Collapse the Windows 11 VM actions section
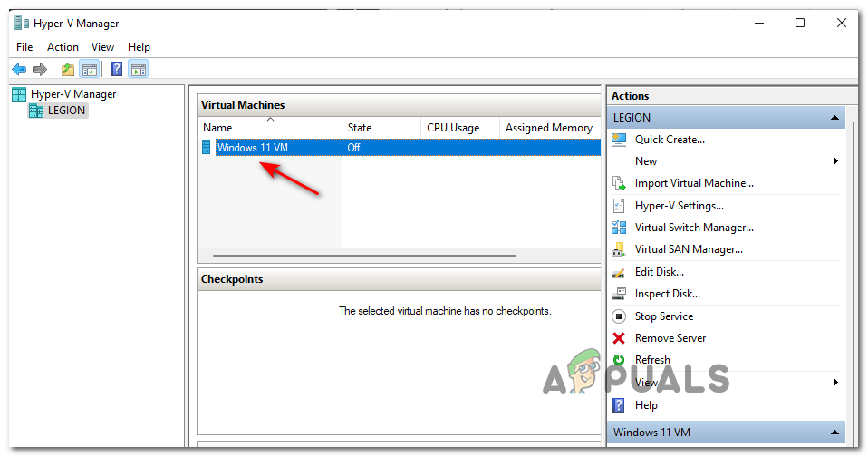Image resolution: width=868 pixels, height=457 pixels. point(834,433)
